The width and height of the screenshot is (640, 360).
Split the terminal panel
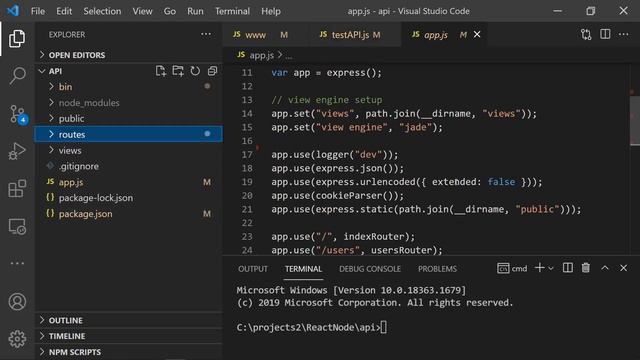(568, 268)
